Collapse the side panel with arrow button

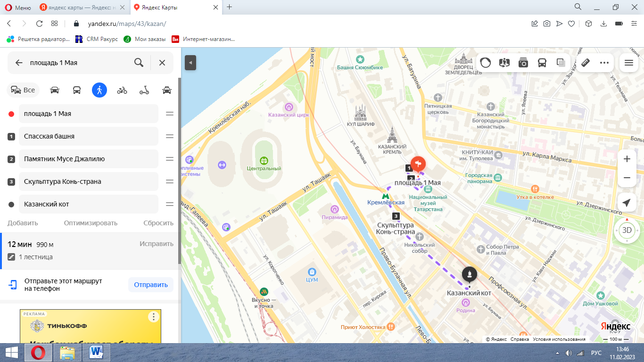point(190,63)
